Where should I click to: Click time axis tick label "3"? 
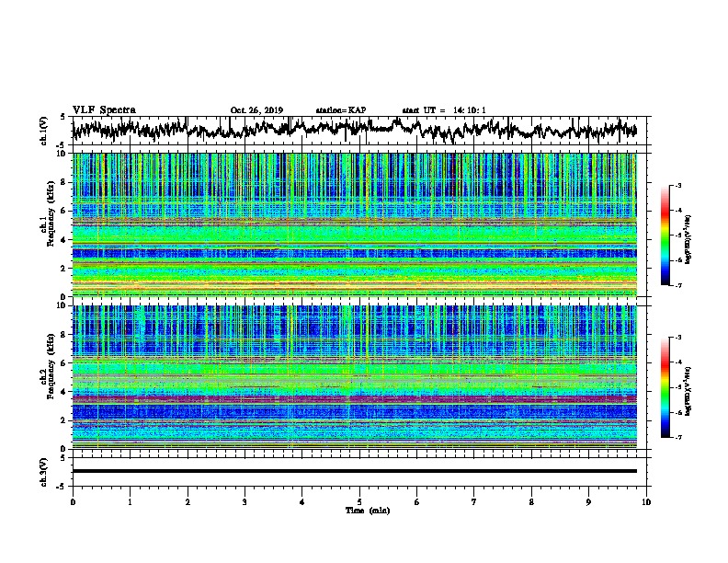(x=245, y=502)
